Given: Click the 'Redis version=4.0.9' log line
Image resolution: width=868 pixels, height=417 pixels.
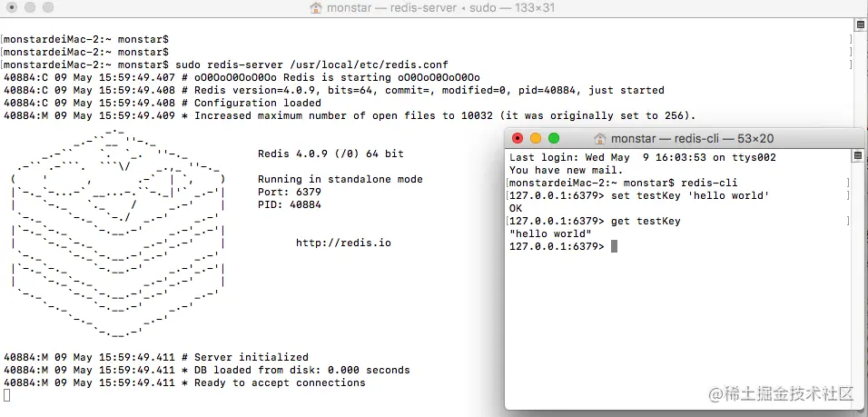Looking at the screenshot, I should (x=334, y=90).
